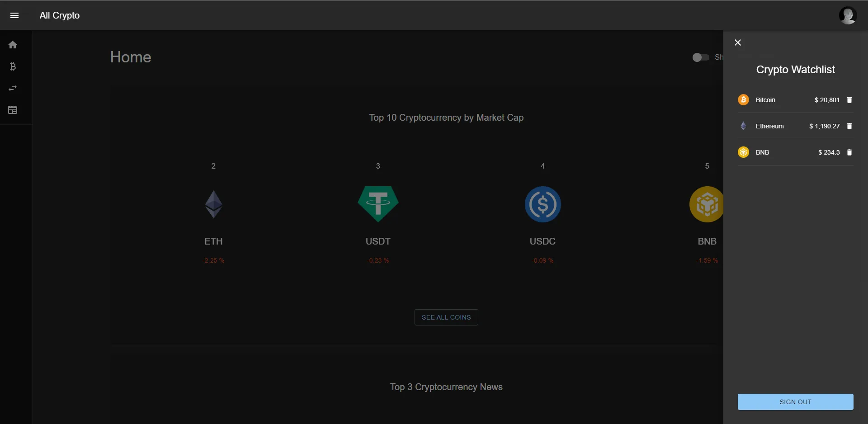Select the Bitcoin entry in the watchlist
The image size is (868, 424).
[765, 99]
